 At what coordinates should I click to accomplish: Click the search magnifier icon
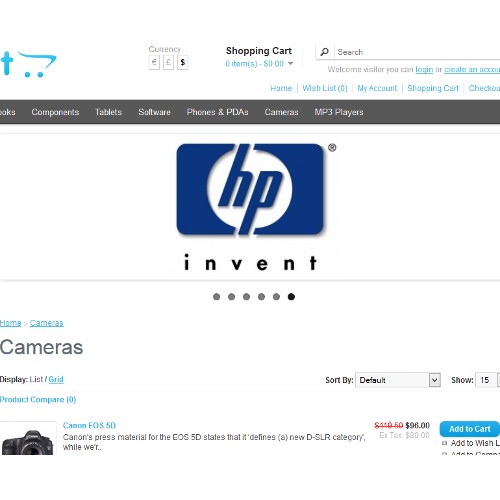tap(324, 52)
